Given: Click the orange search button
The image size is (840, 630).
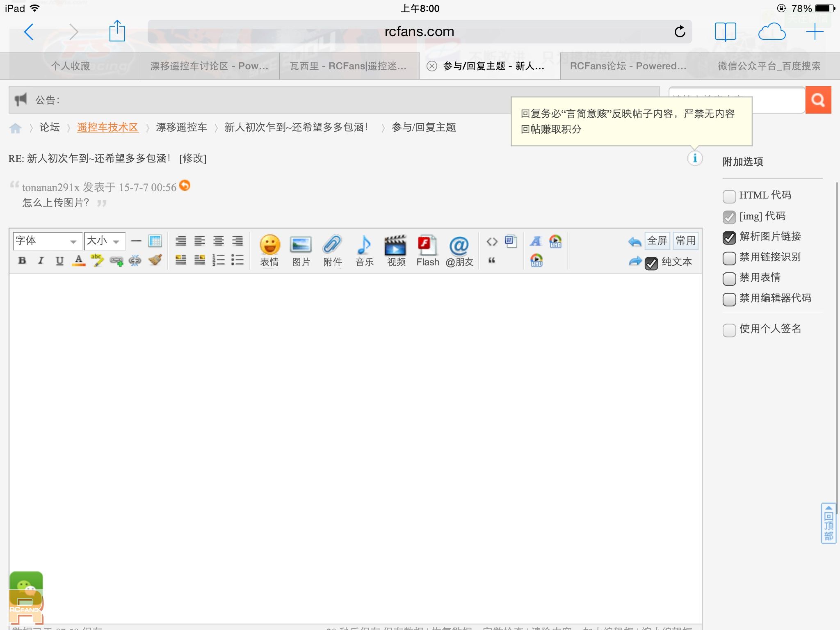Looking at the screenshot, I should pyautogui.click(x=818, y=100).
